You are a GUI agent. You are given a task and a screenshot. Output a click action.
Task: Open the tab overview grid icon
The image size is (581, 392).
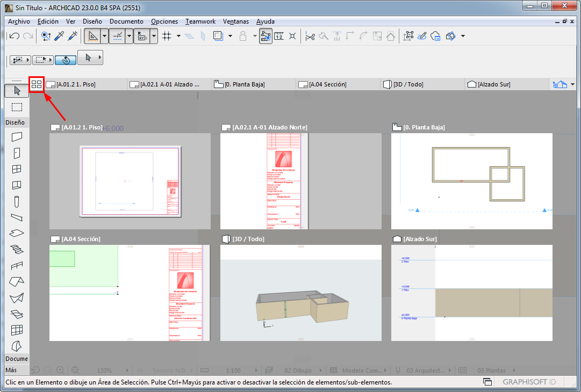[37, 84]
